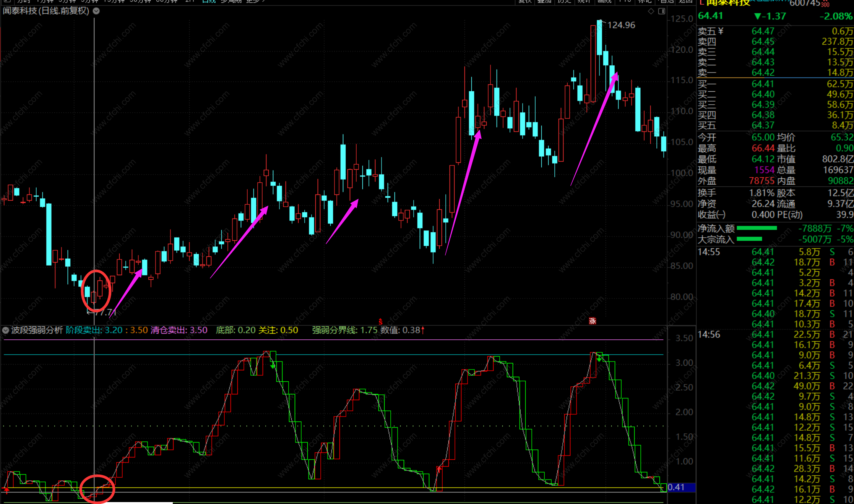Click the 卖一 ask price 64.42
854x504 pixels.
(x=763, y=73)
